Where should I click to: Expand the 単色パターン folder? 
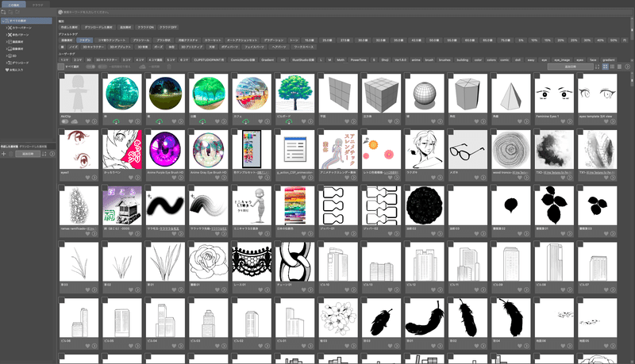[x=7, y=35]
